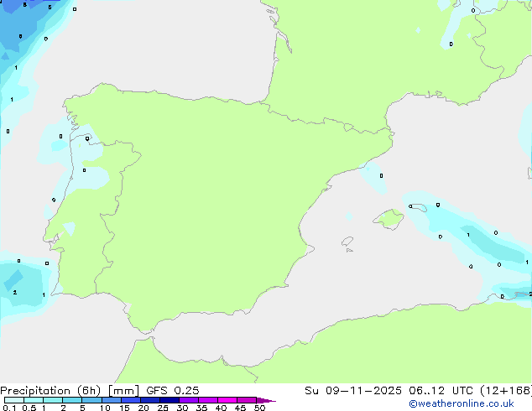
Task: Click the legend label "25"
Action: 163,408
